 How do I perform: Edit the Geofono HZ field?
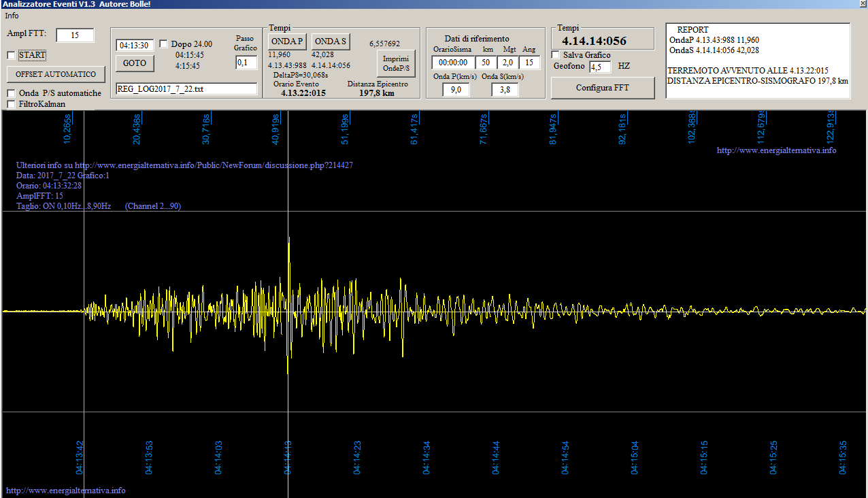tap(600, 67)
